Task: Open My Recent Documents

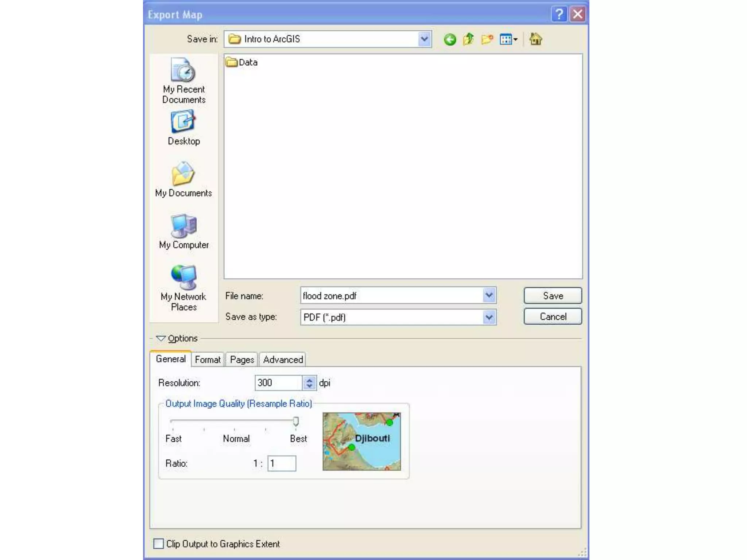Action: [x=184, y=81]
